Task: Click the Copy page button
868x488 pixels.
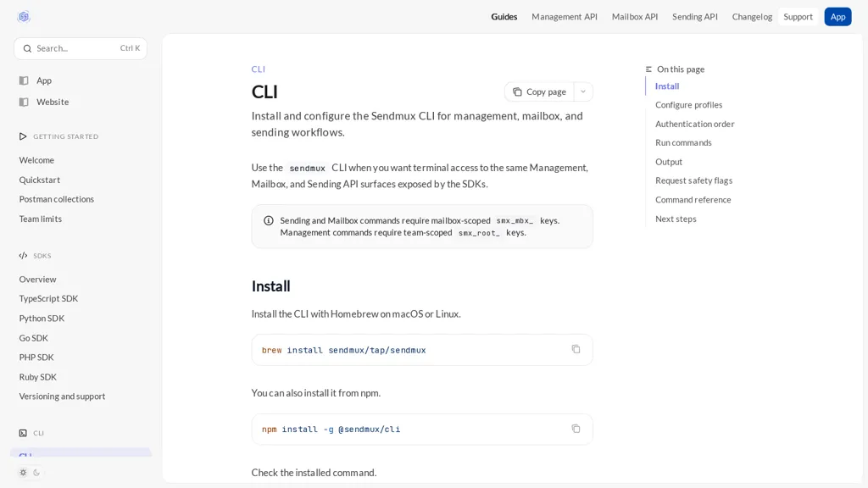Action: pyautogui.click(x=539, y=91)
